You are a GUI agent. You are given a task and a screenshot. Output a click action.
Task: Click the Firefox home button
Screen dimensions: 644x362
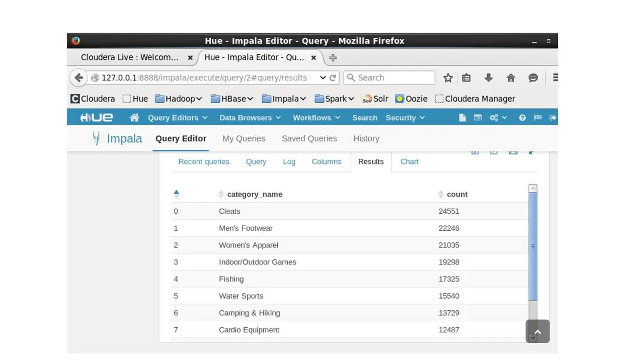[x=511, y=77]
